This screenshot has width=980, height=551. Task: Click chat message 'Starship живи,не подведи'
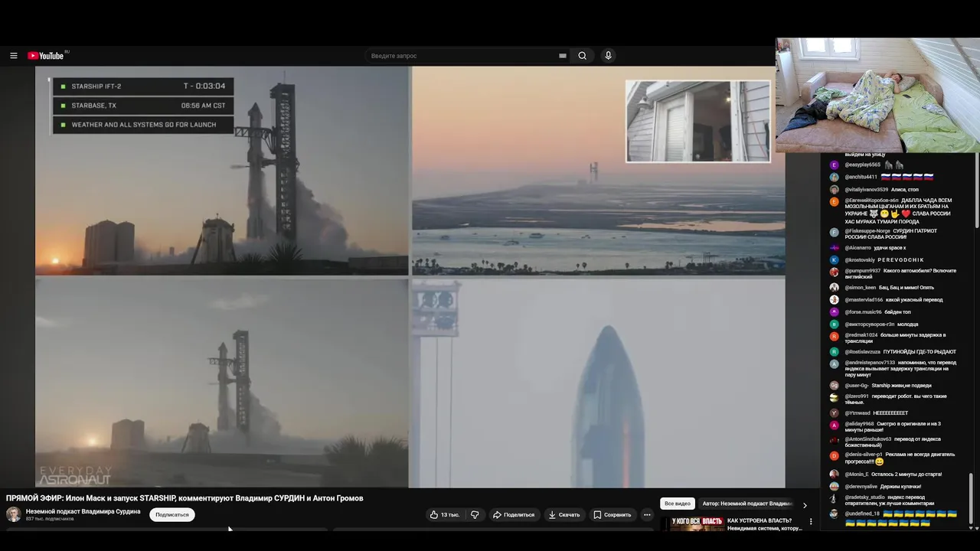pyautogui.click(x=902, y=386)
